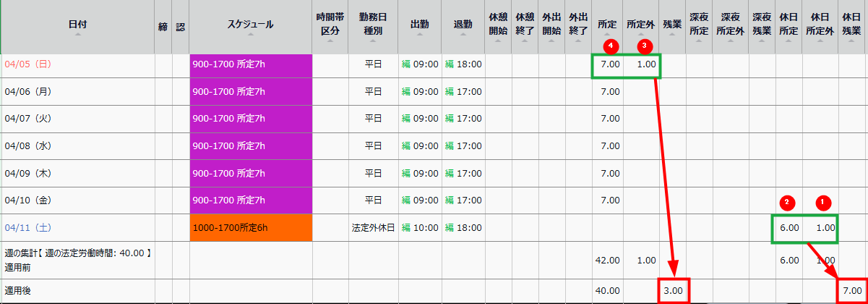Click the 休日所定 6.00 cell on 04/11
Screen dimensions: 868x304
tap(788, 227)
